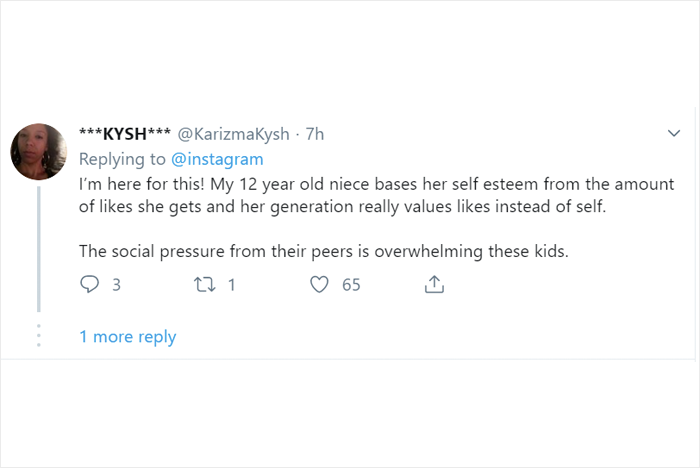Viewport: 700px width, 468px height.
Task: Open the @KarizmaKysh handle
Action: [x=235, y=134]
